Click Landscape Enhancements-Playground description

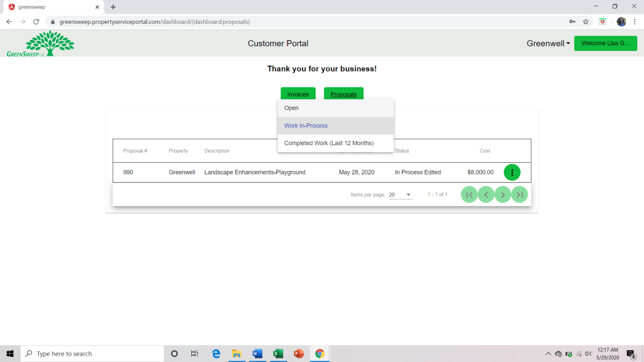255,172
